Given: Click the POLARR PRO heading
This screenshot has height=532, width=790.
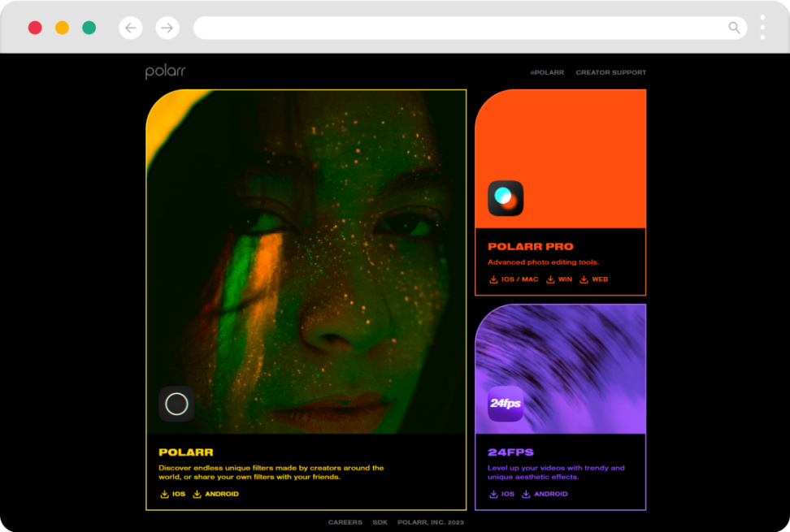Looking at the screenshot, I should point(531,247).
